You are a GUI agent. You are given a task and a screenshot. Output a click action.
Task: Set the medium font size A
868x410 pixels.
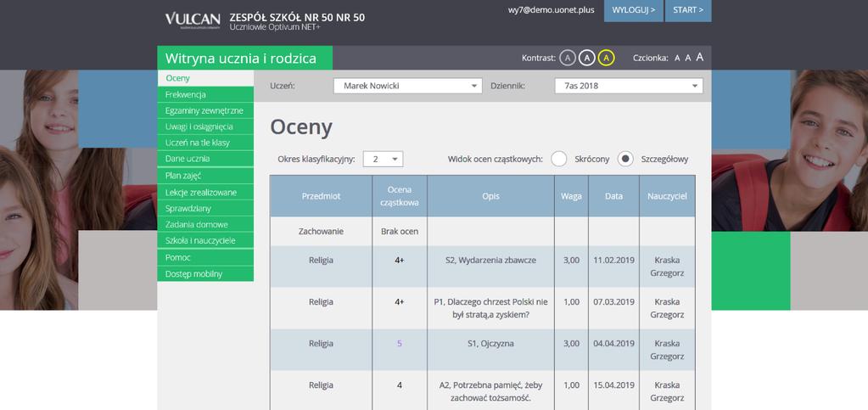(x=688, y=58)
